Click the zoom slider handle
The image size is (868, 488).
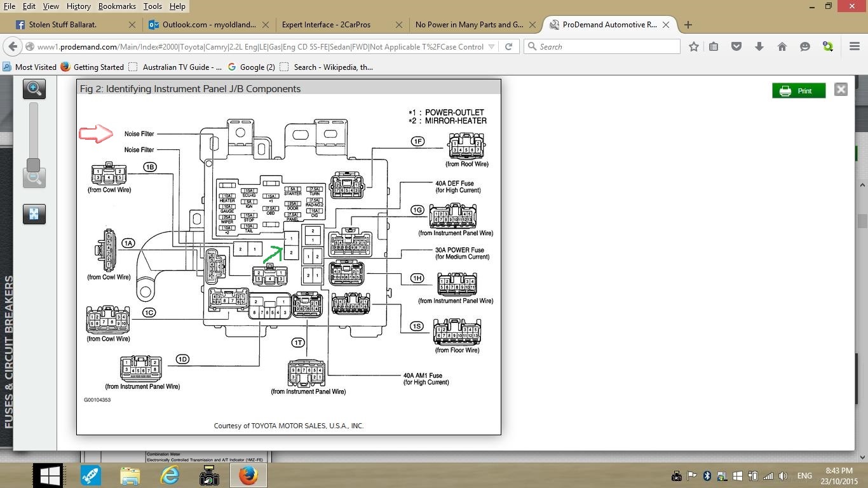(x=34, y=165)
